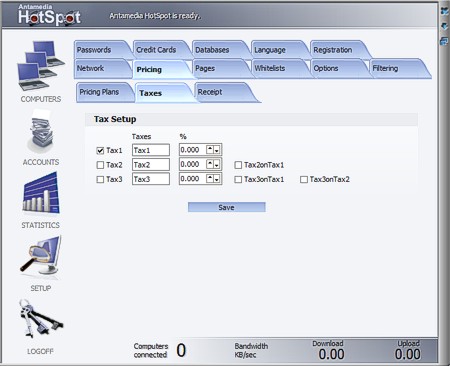Save the tax setup

227,207
